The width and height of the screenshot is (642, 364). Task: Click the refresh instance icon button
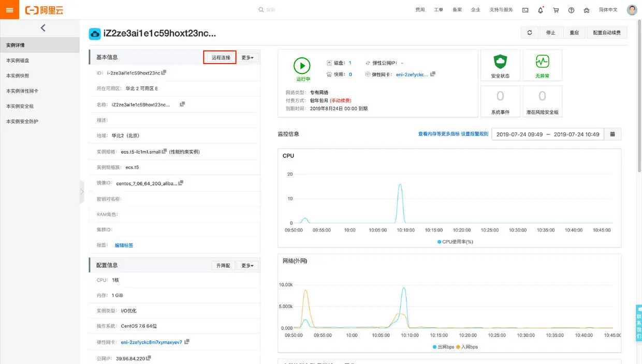(x=529, y=33)
